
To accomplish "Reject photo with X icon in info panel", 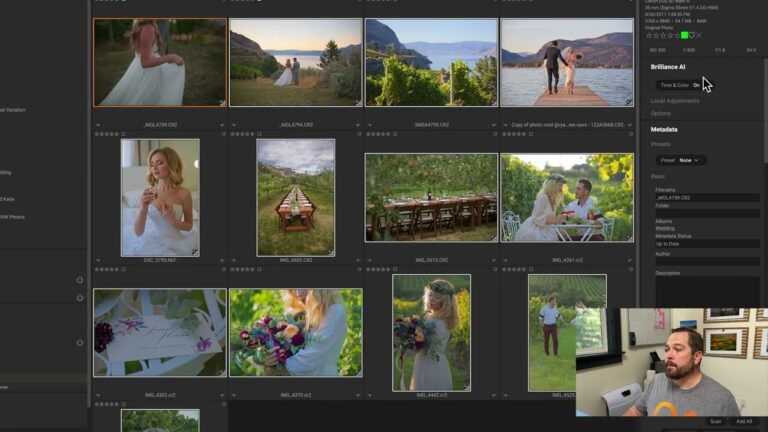I will [699, 35].
